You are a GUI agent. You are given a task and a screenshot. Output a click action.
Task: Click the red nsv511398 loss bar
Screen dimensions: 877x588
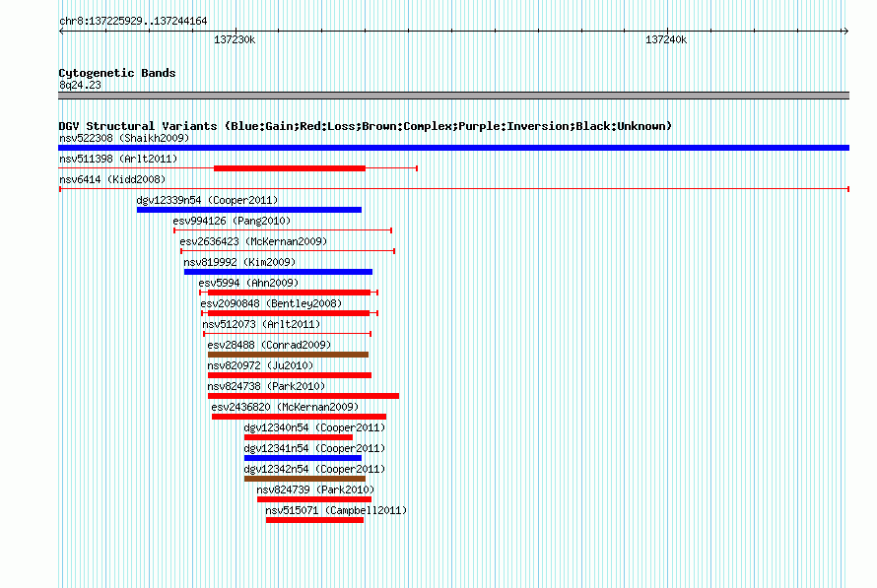(x=290, y=168)
